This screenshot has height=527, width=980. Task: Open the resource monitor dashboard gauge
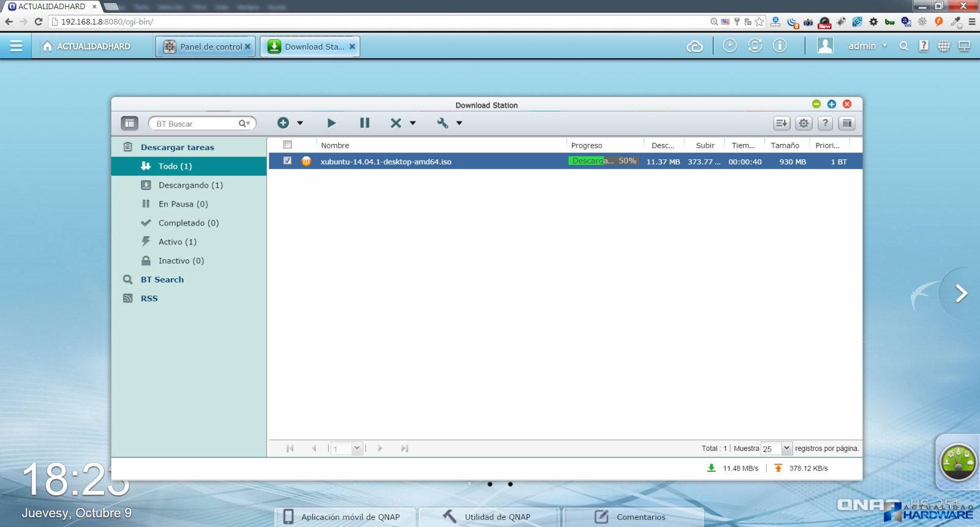[958, 463]
